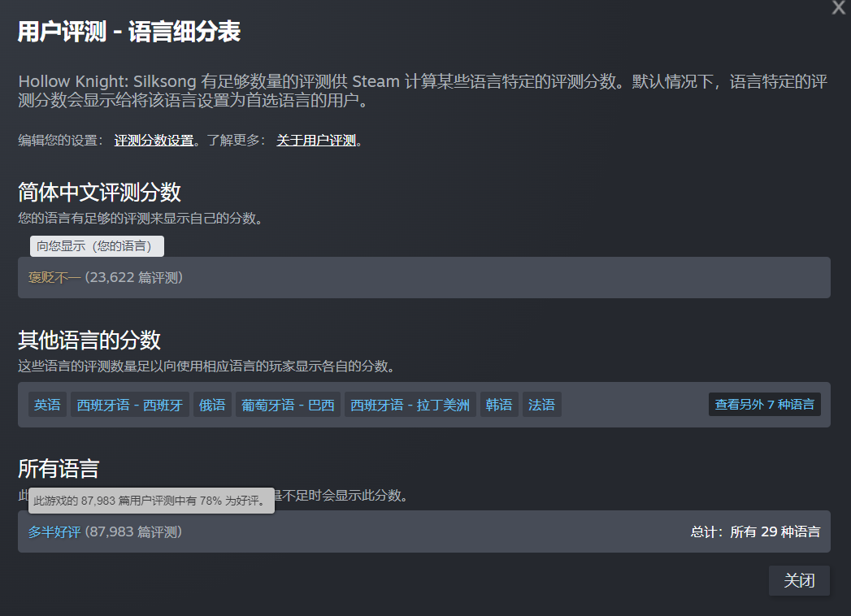Image resolution: width=851 pixels, height=616 pixels.
Task: Click the 关闭 button
Action: (800, 581)
